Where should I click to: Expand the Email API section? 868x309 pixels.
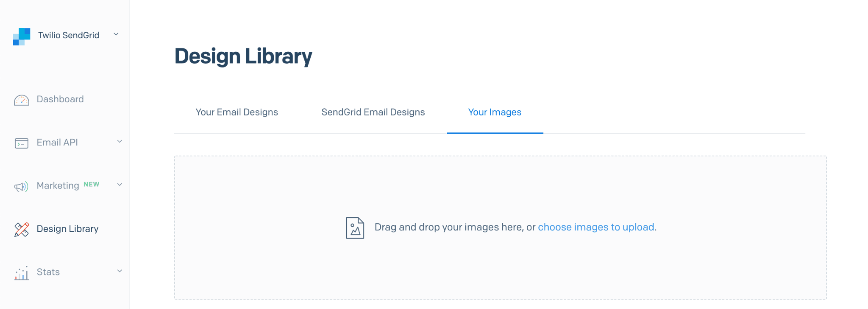[x=120, y=142]
